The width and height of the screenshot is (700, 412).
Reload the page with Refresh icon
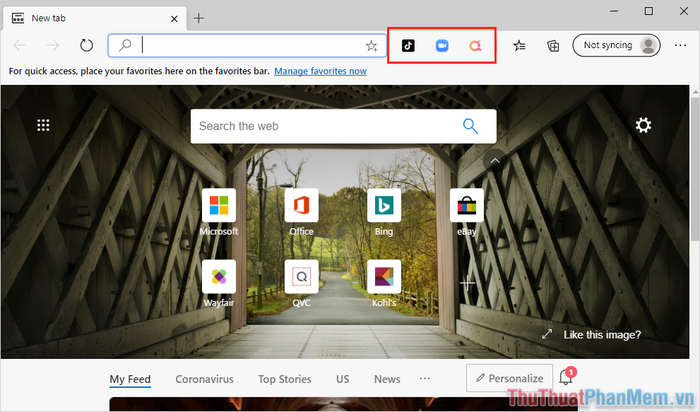pos(86,46)
